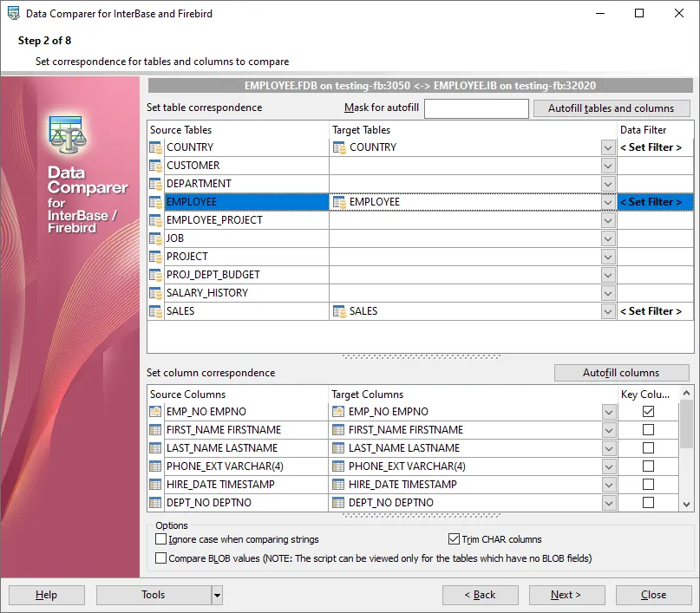Open target column dropdown for HIRE_DATE
The height and width of the screenshot is (613, 700).
(x=608, y=485)
